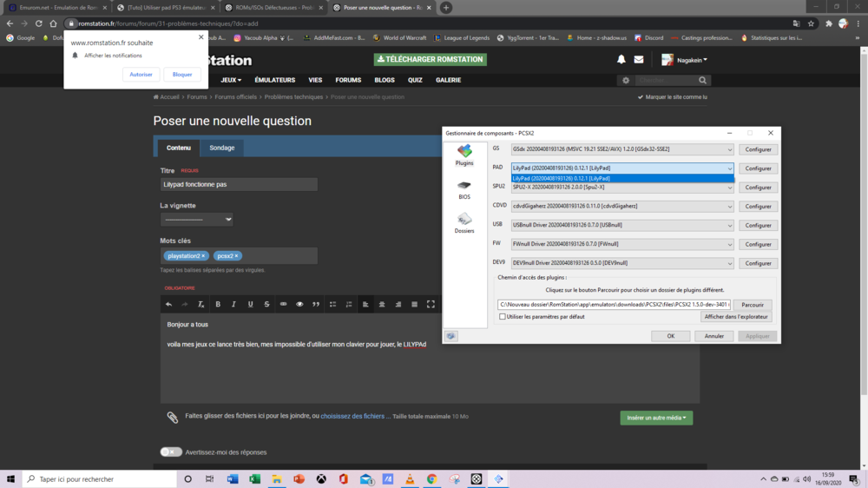Check 'Utiliser les paramètres par défaut'
Screen dimensions: 868x488
point(503,317)
